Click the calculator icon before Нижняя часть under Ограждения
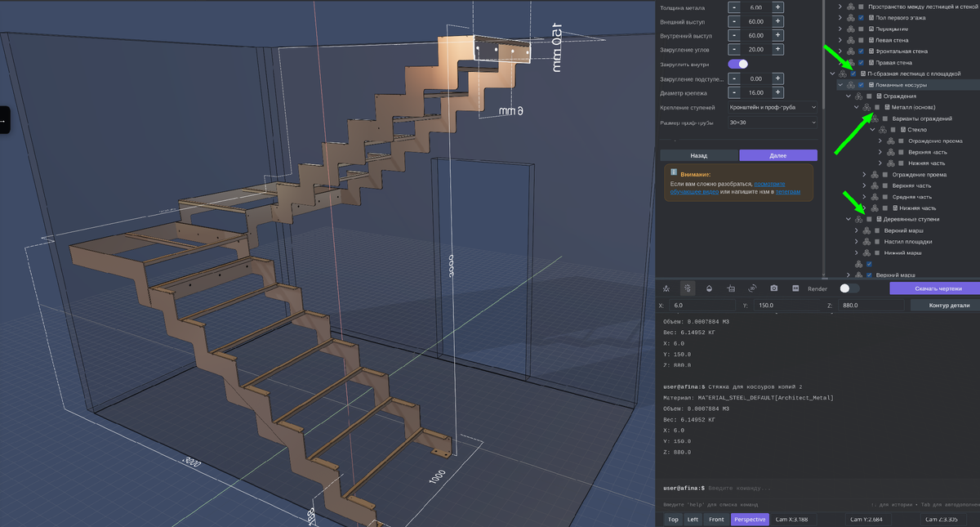 point(894,208)
